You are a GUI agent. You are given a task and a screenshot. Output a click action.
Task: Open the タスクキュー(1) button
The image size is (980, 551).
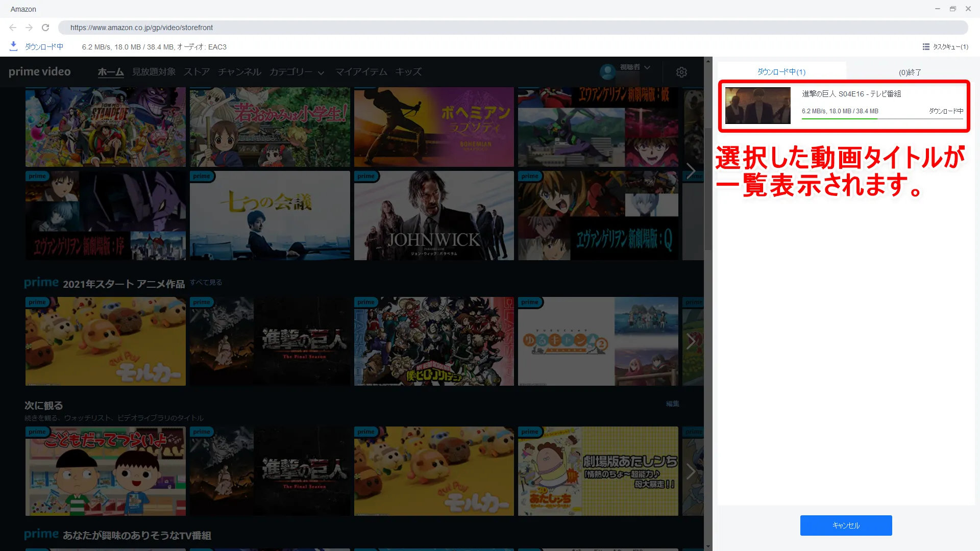[x=945, y=47]
